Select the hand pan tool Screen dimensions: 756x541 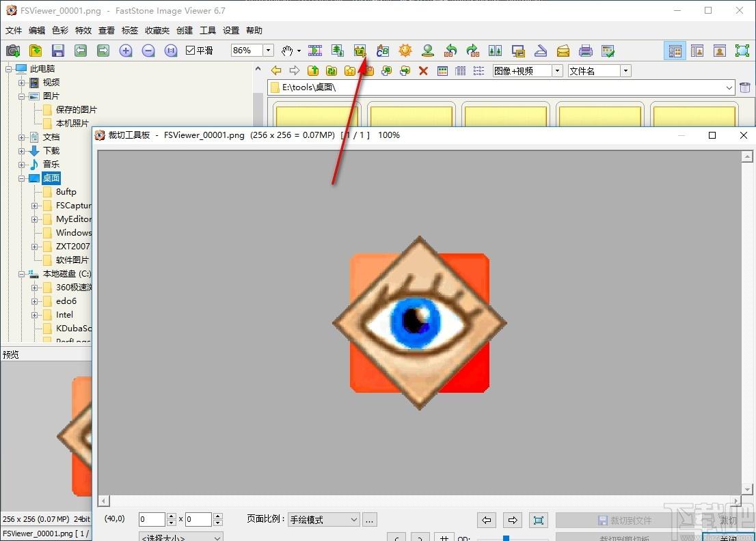pos(287,51)
